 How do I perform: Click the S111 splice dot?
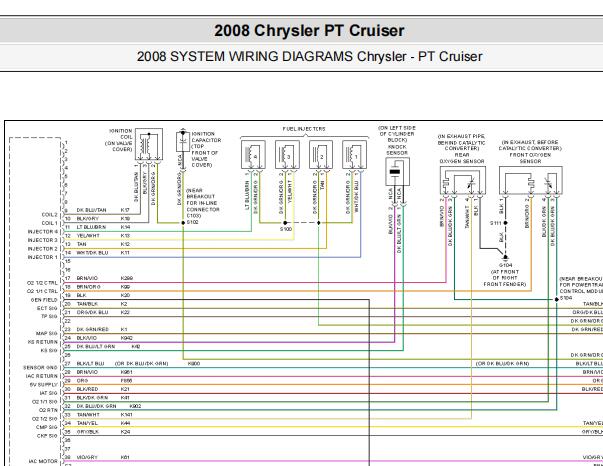coord(505,223)
